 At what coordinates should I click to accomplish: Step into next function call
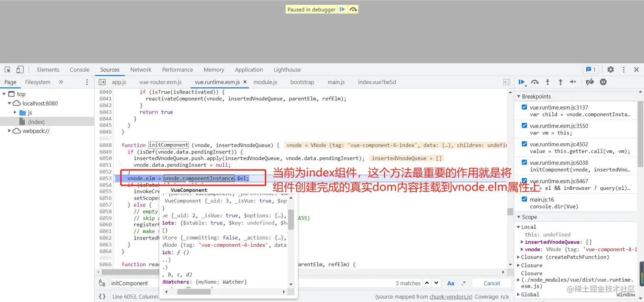tap(548, 82)
